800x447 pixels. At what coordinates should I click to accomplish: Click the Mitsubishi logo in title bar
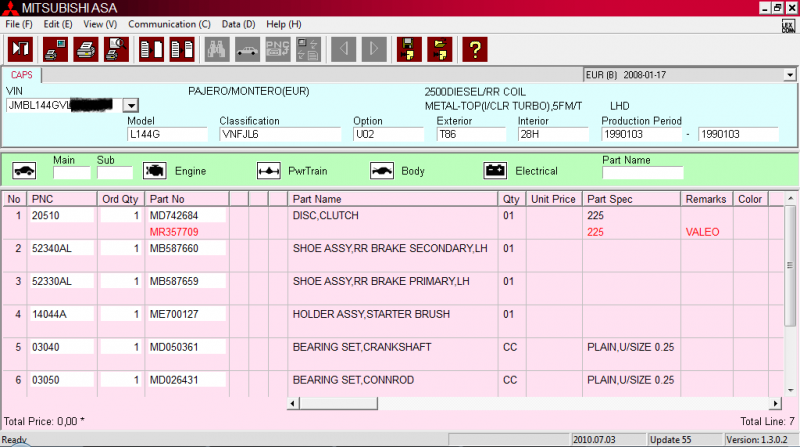(10, 8)
